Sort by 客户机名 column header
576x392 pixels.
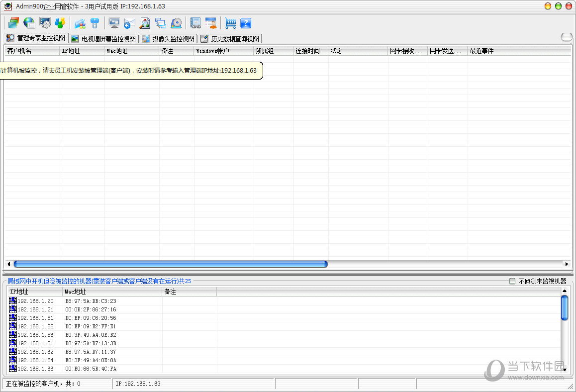tap(32, 51)
